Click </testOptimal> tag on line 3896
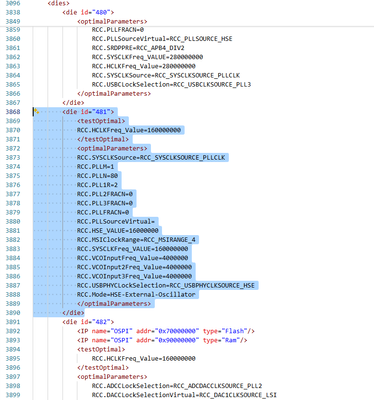The width and height of the screenshot is (374, 400). coord(103,368)
